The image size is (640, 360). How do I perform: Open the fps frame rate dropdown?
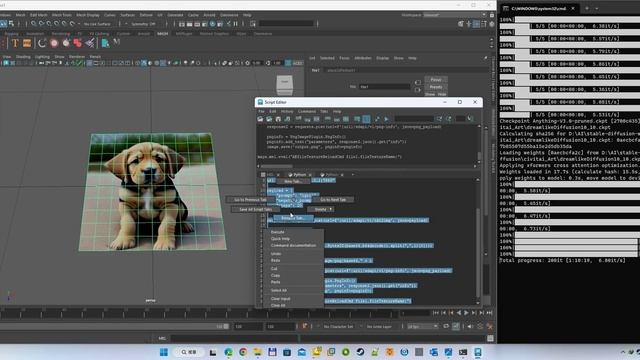(422, 327)
